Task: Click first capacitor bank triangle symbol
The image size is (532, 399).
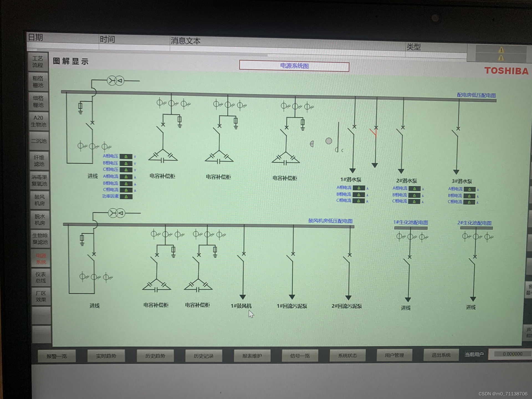Action: (x=163, y=157)
